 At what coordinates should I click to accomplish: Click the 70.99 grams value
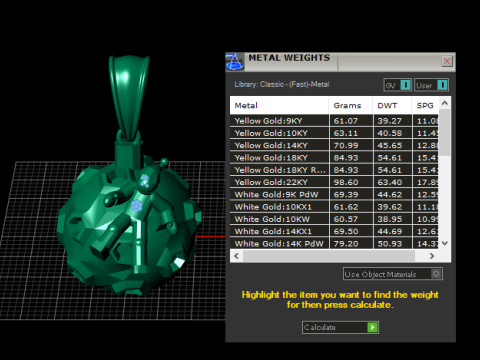pyautogui.click(x=346, y=145)
